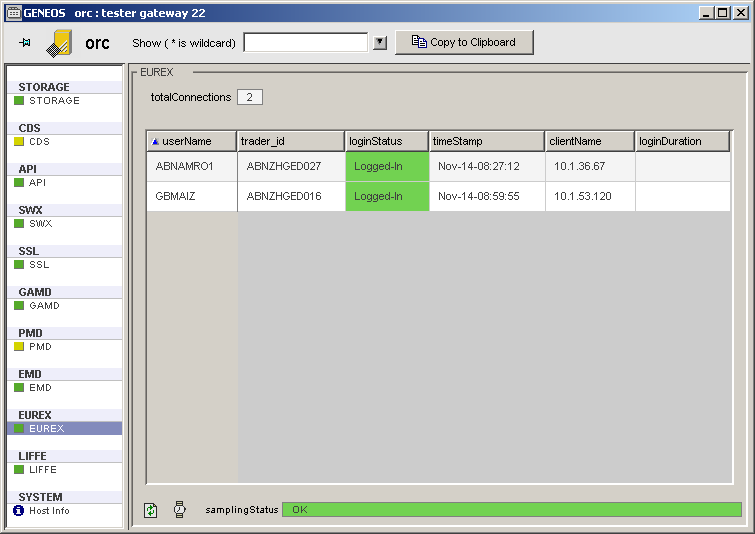Click the Show wildcard text field
Image resolution: width=755 pixels, height=534 pixels.
coord(306,43)
